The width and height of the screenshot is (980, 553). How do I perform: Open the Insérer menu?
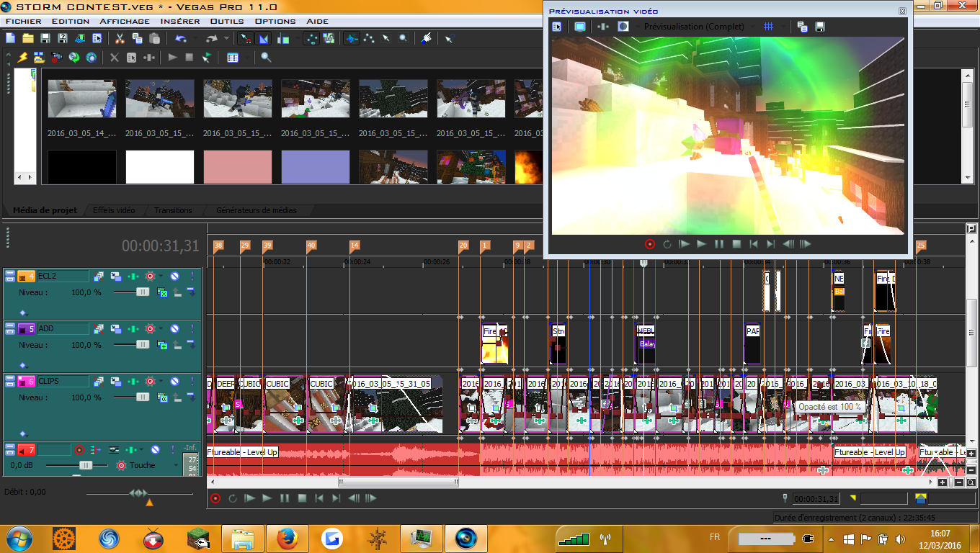pos(180,21)
